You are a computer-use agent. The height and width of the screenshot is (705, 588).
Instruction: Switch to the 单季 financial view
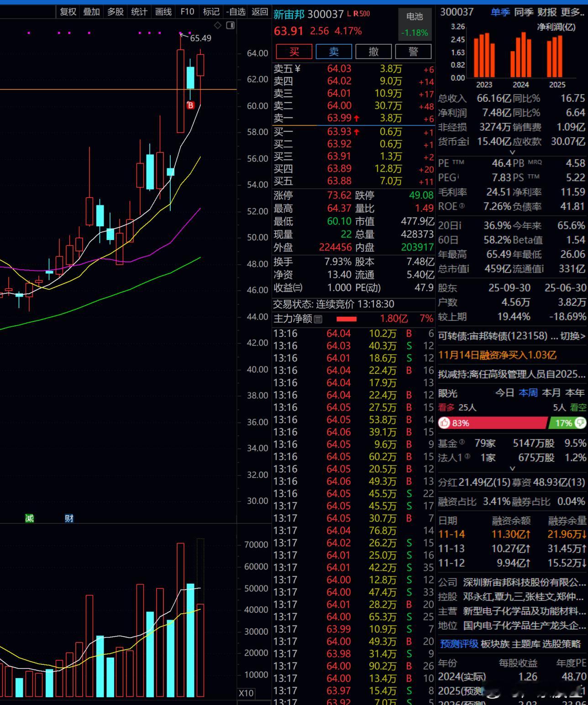click(x=500, y=12)
